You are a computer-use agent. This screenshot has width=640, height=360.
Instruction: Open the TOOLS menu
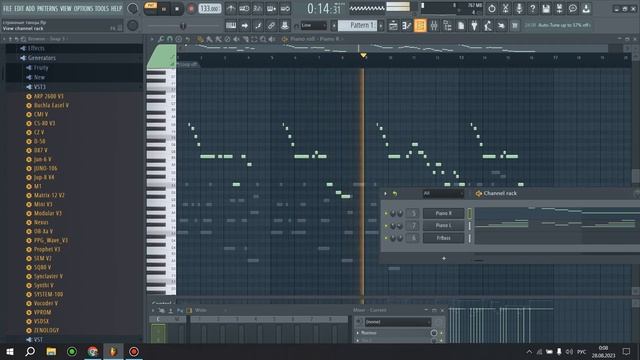click(102, 8)
